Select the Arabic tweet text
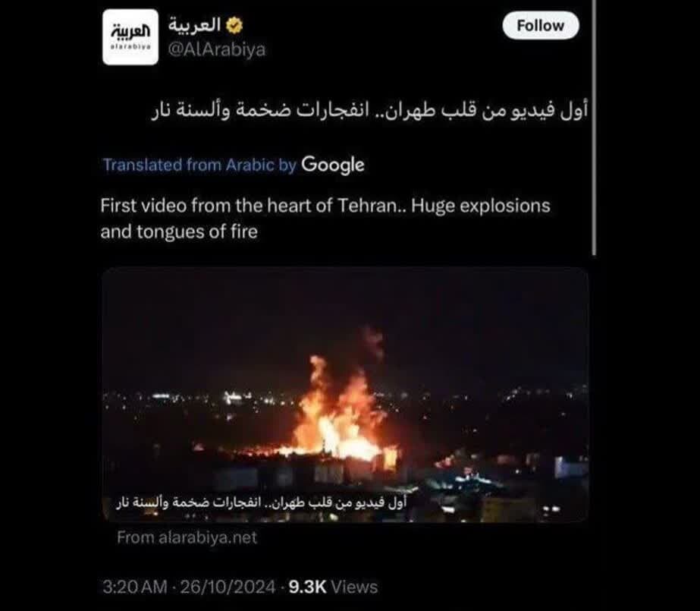 pos(369,111)
